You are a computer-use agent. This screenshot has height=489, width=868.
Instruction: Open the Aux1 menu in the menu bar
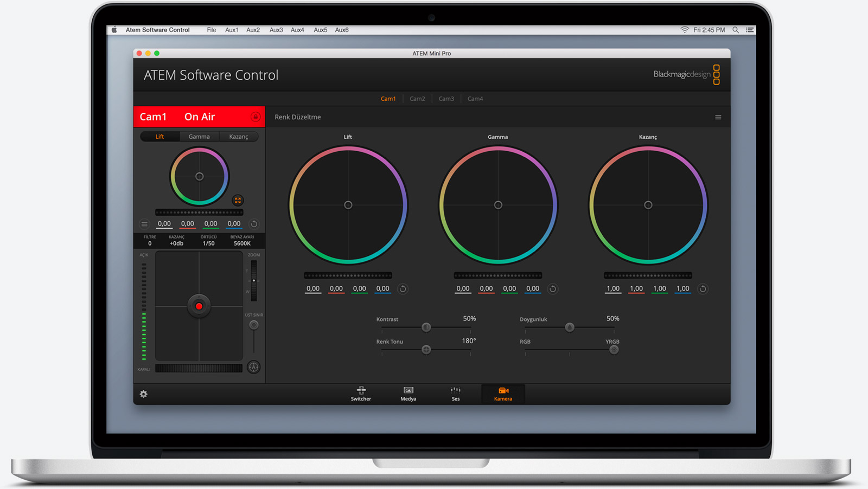[x=232, y=30]
